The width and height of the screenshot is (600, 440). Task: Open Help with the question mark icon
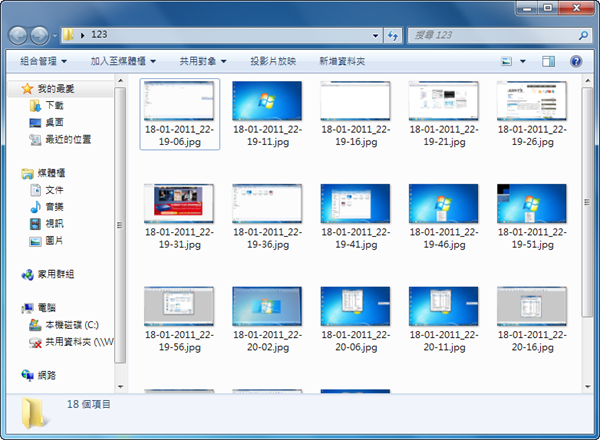[576, 61]
